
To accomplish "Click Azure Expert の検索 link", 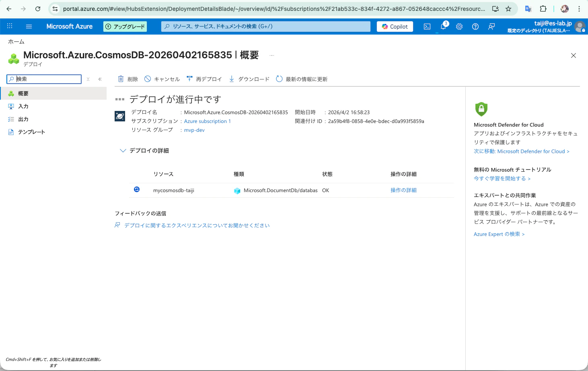I will coord(499,234).
